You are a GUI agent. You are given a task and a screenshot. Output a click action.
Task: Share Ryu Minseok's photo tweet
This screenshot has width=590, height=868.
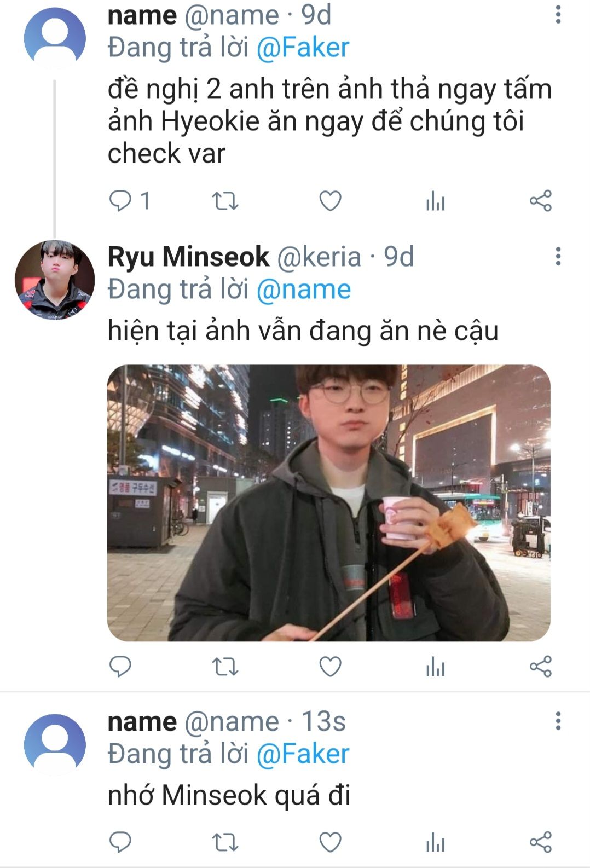coord(541,667)
